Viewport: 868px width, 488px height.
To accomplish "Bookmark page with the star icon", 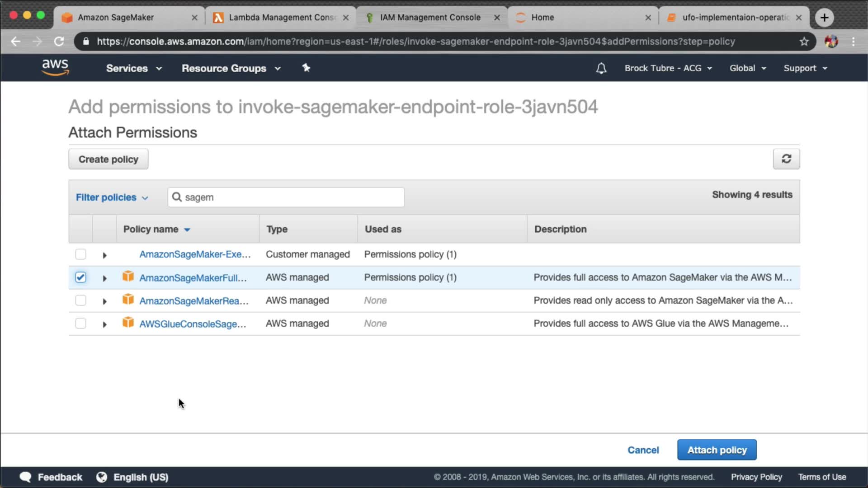I will click(x=804, y=42).
